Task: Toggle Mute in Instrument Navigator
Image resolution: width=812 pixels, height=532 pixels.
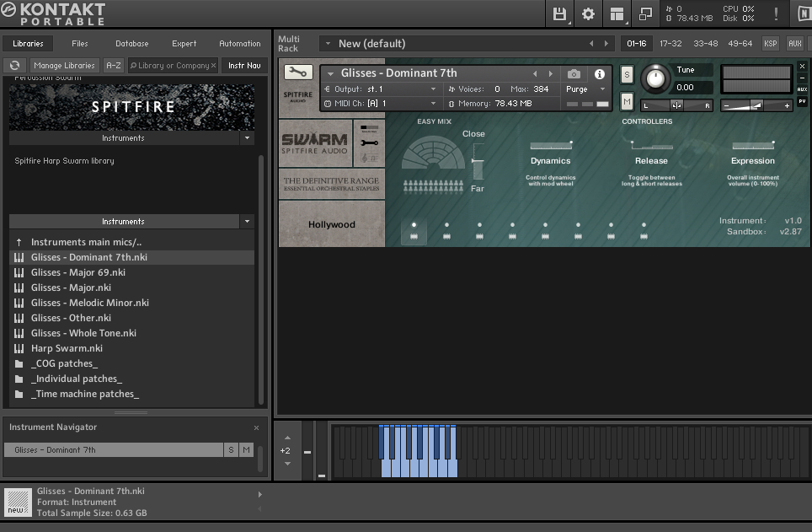Action: pos(246,450)
